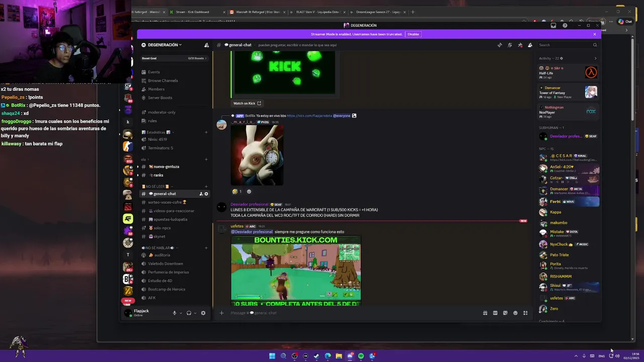Expand the ola category

[144, 159]
